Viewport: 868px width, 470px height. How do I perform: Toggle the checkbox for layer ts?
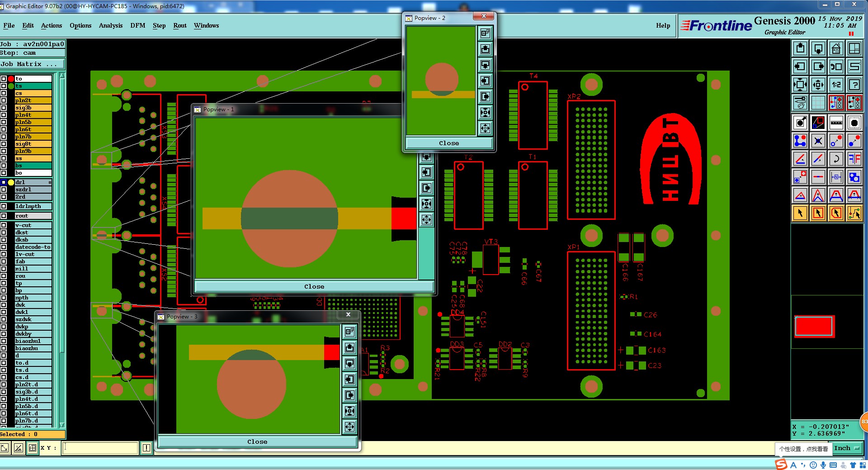pyautogui.click(x=4, y=86)
